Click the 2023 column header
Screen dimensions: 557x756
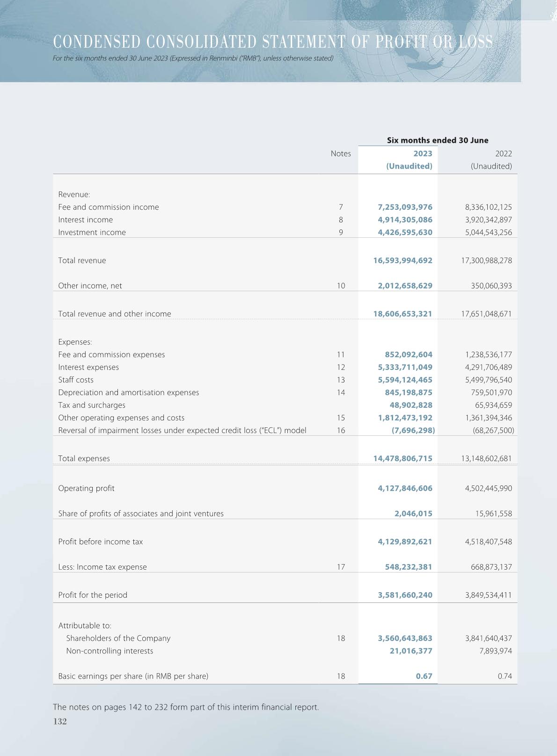coord(423,154)
